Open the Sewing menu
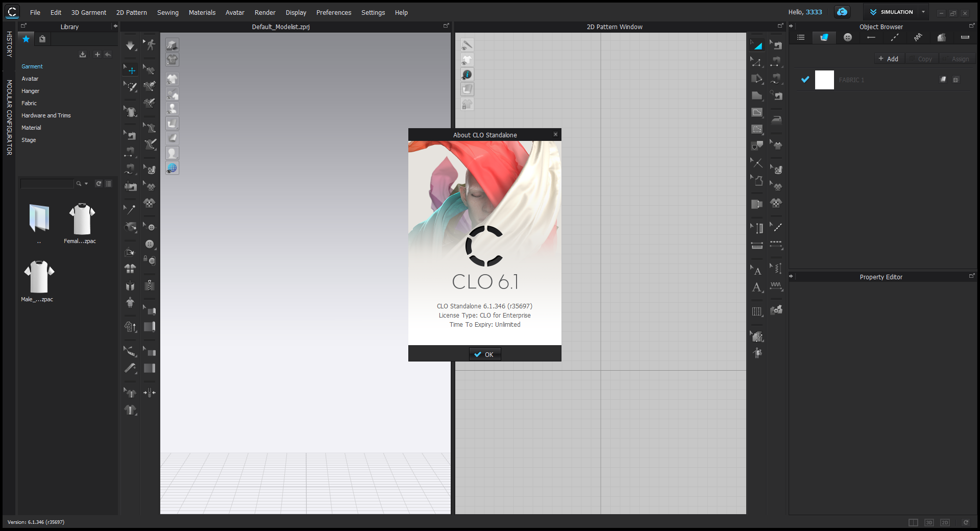Viewport: 980px width, 531px height. [168, 12]
